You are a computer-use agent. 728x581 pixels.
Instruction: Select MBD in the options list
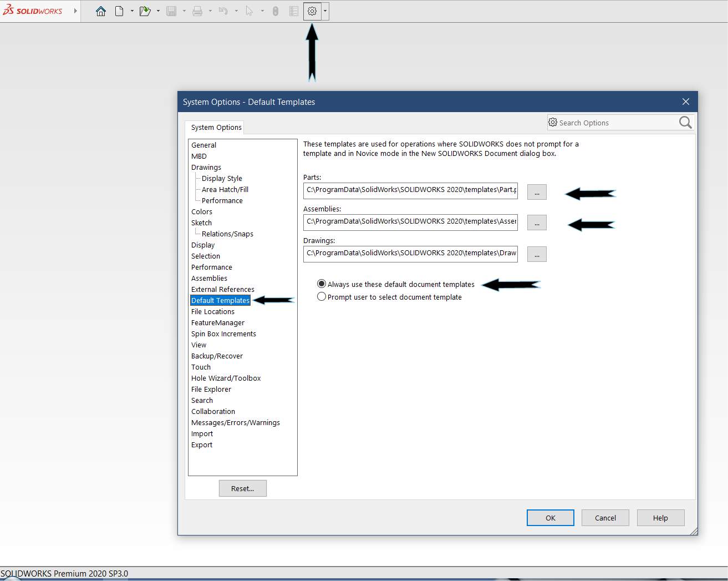(199, 156)
